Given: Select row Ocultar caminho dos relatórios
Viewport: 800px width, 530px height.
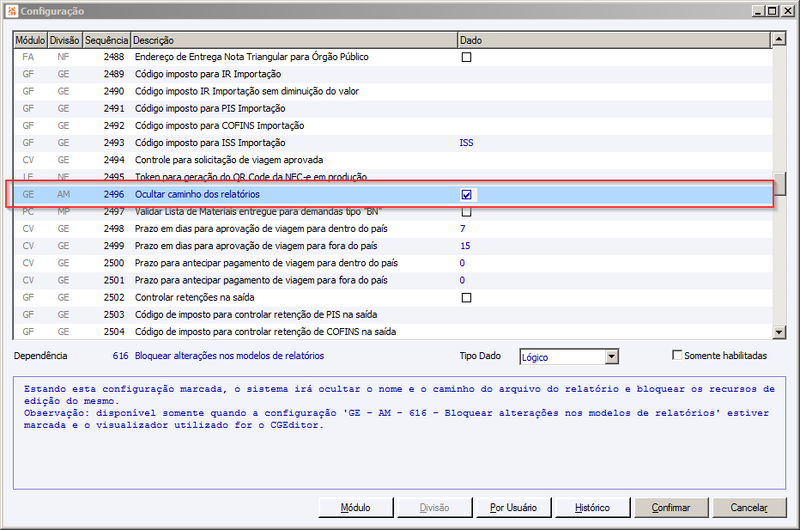Looking at the screenshot, I should pos(393,194).
